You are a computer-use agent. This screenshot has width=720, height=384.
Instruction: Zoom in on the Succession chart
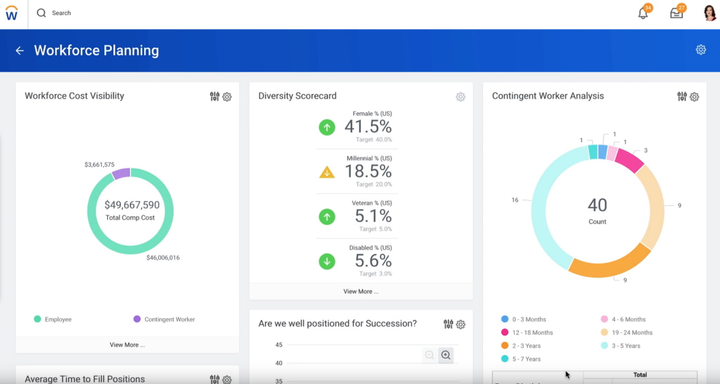[445, 355]
